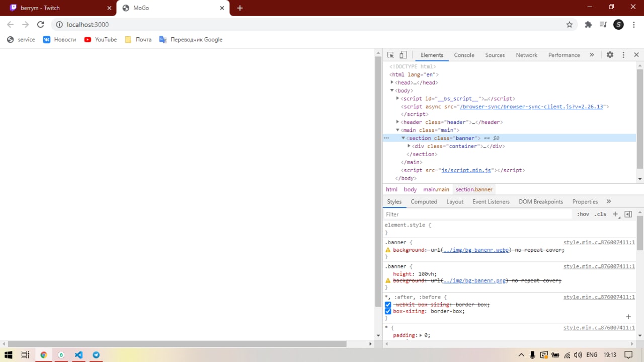Open DevTools settings gear
This screenshot has width=644, height=362.
(x=610, y=55)
